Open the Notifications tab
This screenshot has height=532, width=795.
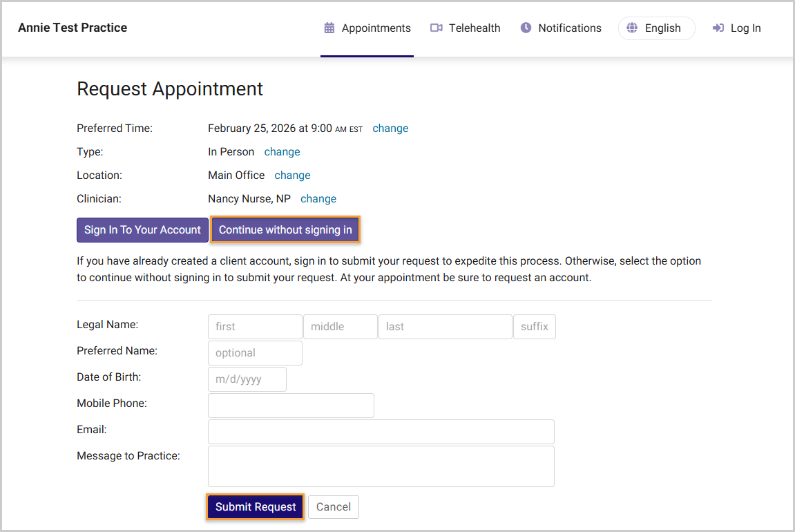pyautogui.click(x=561, y=28)
